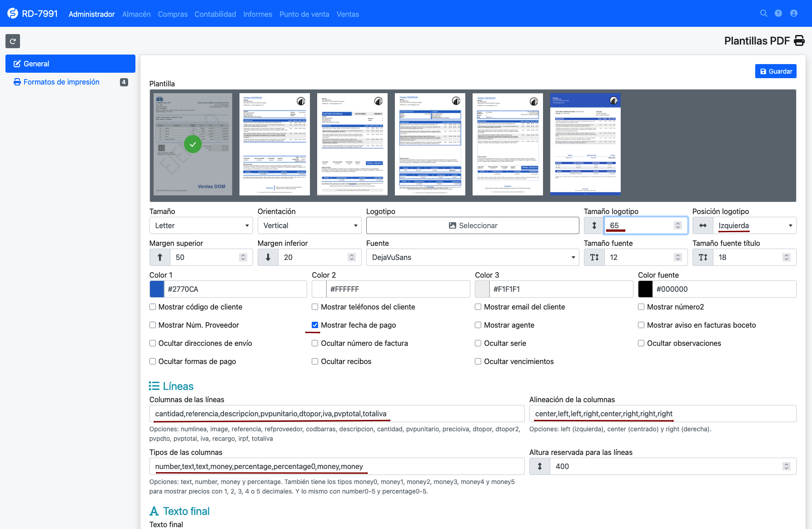
Task: Click the RD-7991 logo icon
Action: (x=13, y=14)
